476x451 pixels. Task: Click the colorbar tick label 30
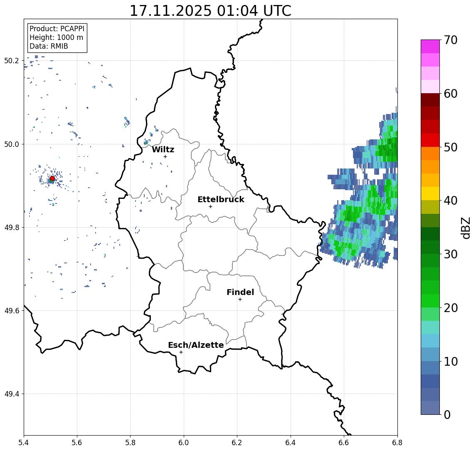[451, 254]
